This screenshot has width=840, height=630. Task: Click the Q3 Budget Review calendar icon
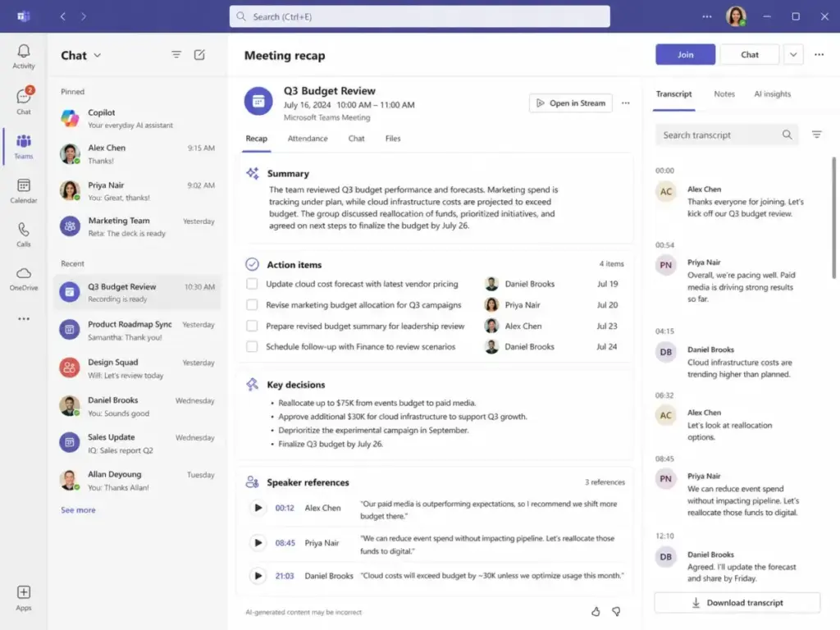258,101
